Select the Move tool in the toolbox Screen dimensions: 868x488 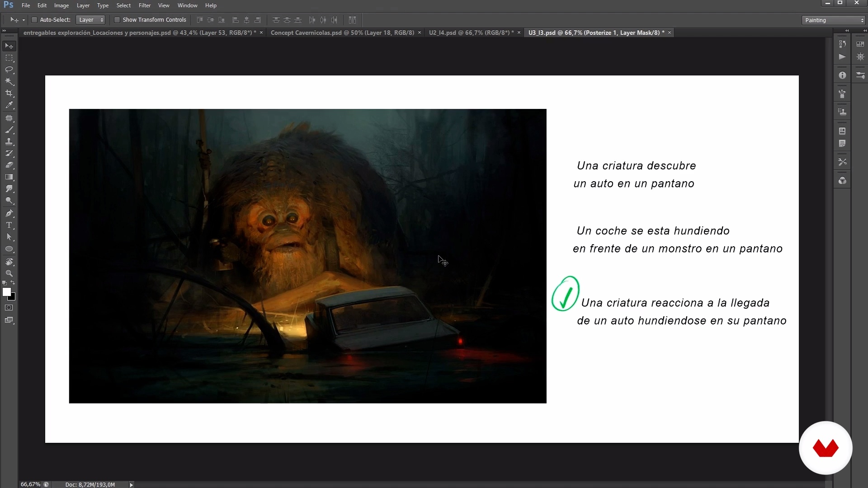[9, 46]
